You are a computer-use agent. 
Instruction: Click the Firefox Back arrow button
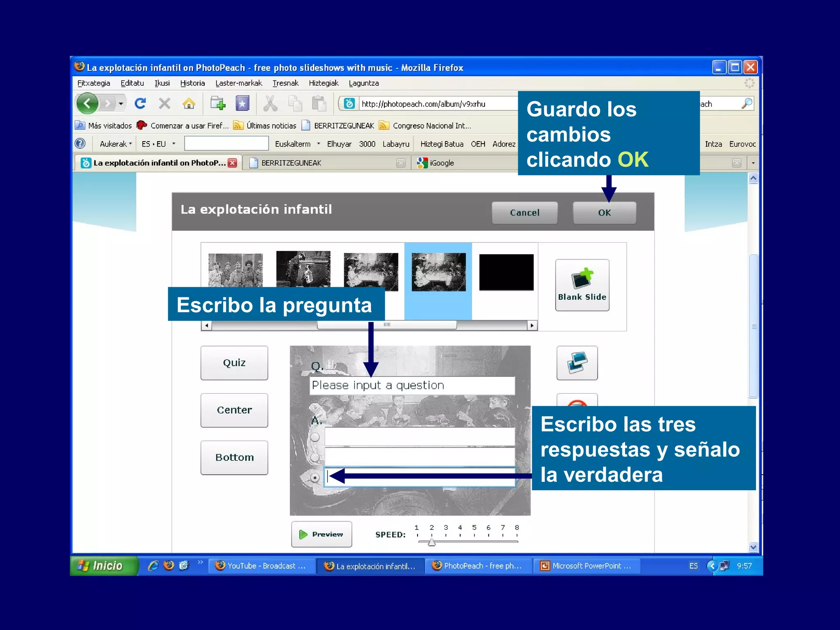point(87,103)
